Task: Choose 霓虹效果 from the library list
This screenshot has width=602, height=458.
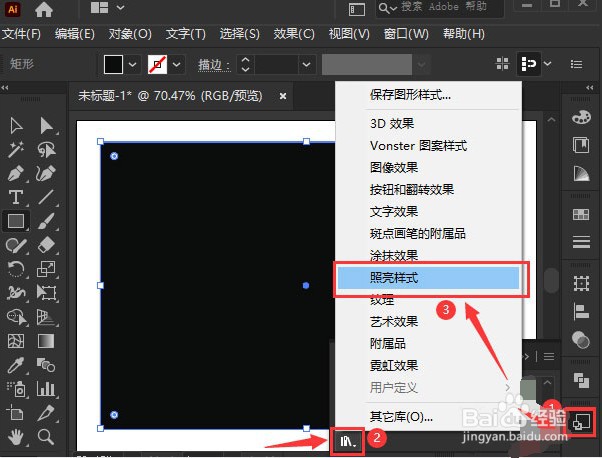Action: 428,365
